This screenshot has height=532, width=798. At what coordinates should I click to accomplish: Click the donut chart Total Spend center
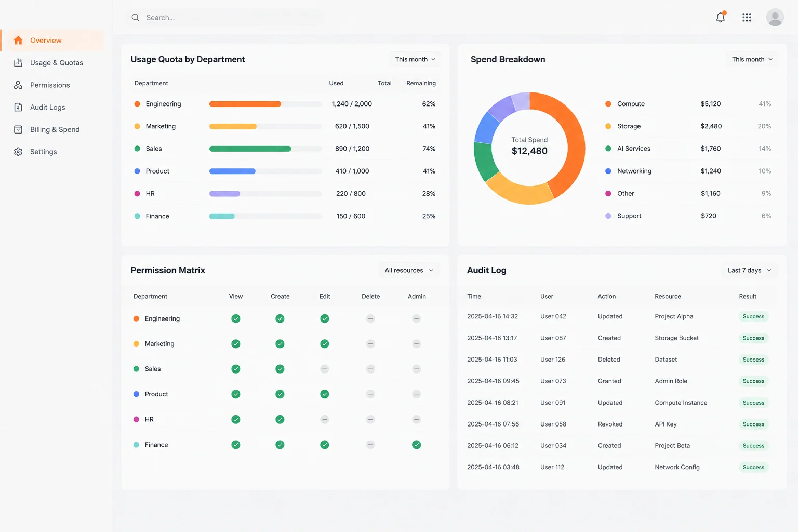[x=529, y=147]
